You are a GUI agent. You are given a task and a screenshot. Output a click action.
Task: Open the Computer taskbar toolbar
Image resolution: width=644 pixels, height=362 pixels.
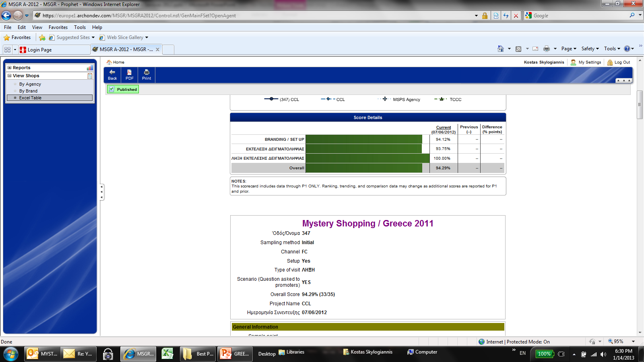pos(422,352)
